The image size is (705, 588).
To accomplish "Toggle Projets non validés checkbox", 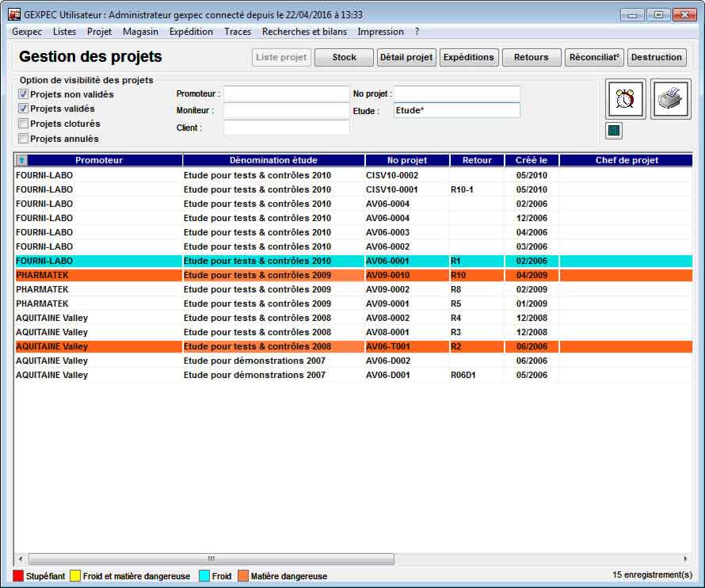I will click(x=24, y=94).
